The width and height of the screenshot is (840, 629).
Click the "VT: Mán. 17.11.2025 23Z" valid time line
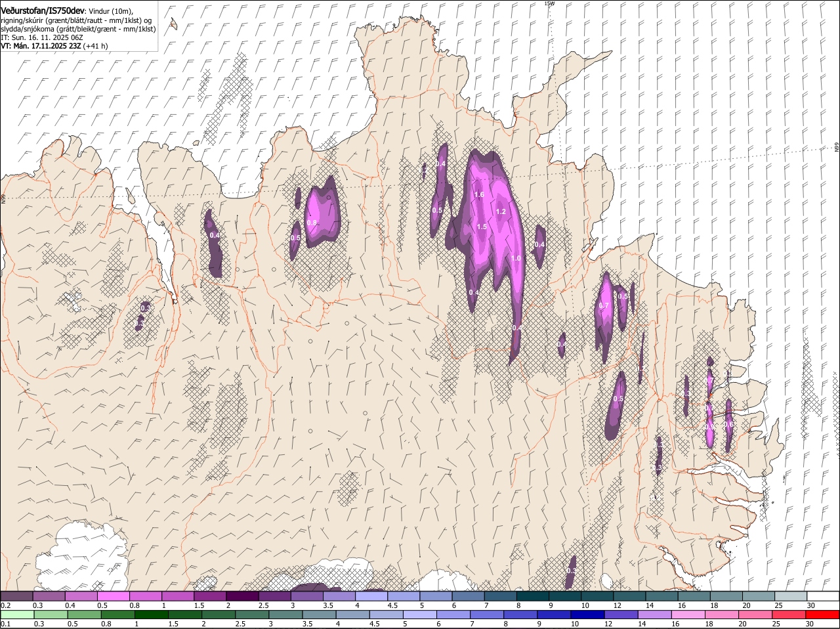[x=41, y=46]
